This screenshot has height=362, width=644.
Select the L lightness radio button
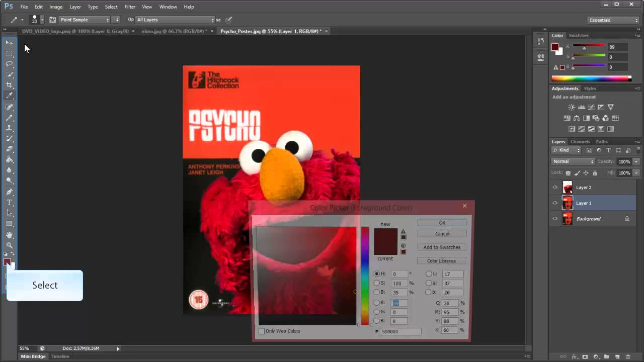429,274
